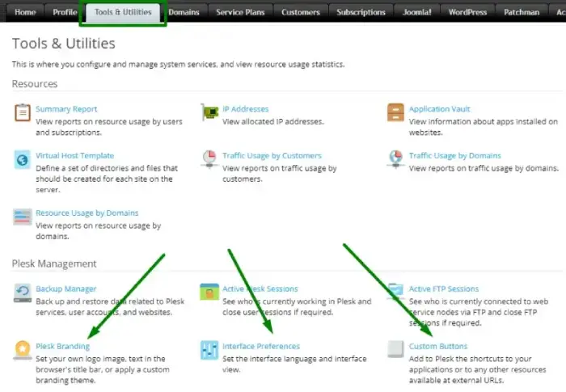Click the Active Plesk Sessions lock icon
566x392 pixels.
pyautogui.click(x=209, y=292)
